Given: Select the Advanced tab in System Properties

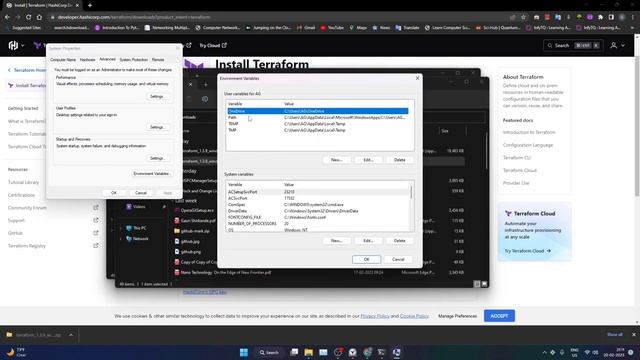Looking at the screenshot, I should click(x=107, y=59).
